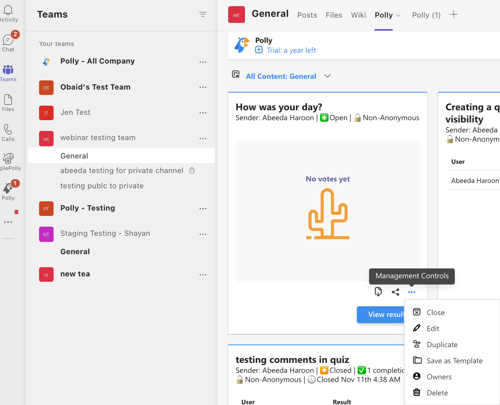The height and width of the screenshot is (405, 500).
Task: Open the Polly (1) tab
Action: coord(426,15)
